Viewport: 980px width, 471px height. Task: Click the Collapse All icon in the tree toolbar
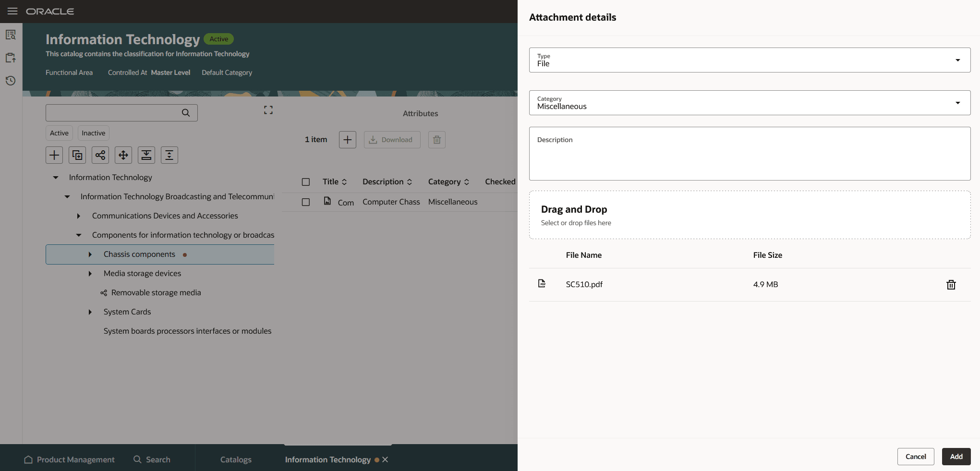[x=169, y=155]
